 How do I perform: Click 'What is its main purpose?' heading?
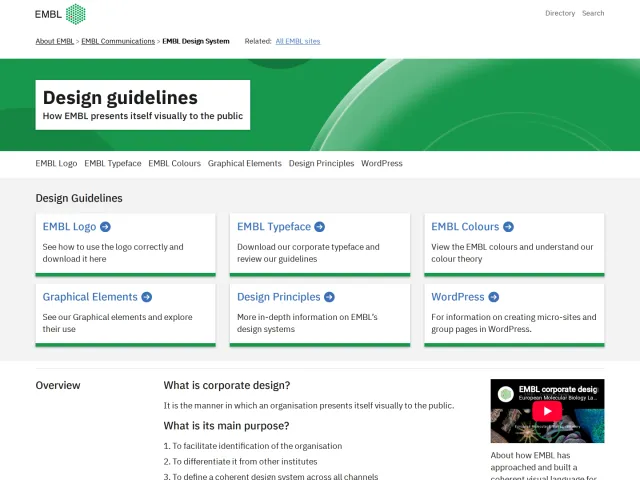227,426
